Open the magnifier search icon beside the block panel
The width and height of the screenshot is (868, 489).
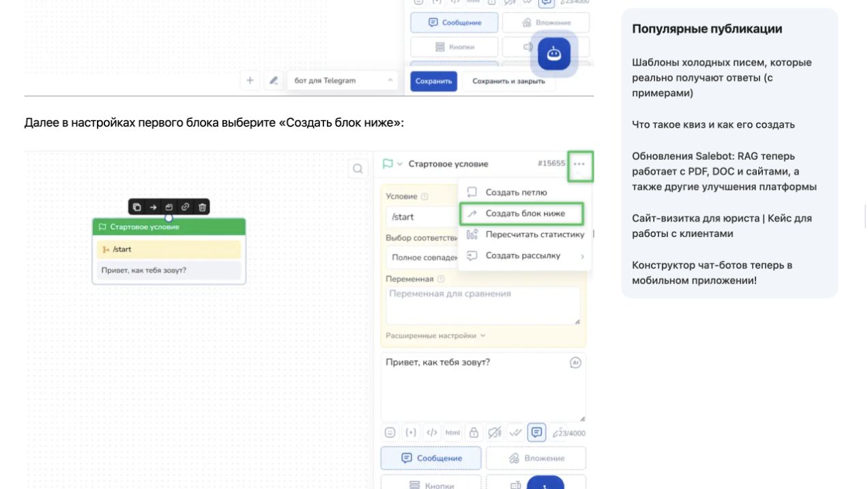pos(358,169)
